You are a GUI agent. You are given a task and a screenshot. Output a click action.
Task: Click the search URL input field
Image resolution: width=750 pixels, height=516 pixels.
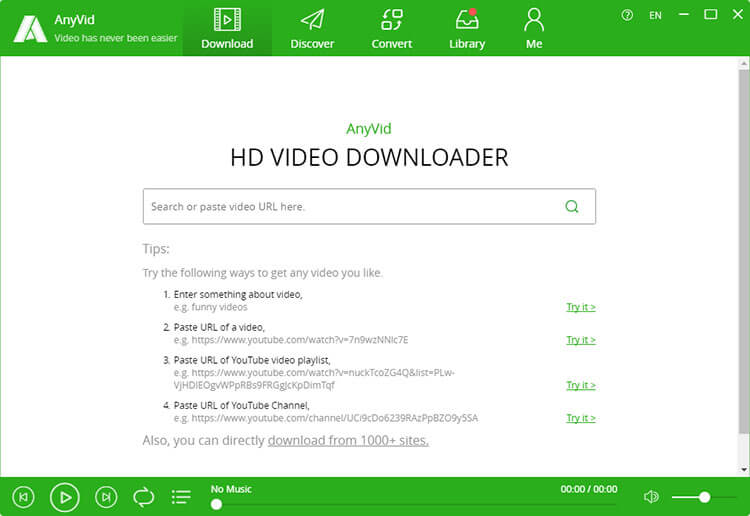(369, 206)
